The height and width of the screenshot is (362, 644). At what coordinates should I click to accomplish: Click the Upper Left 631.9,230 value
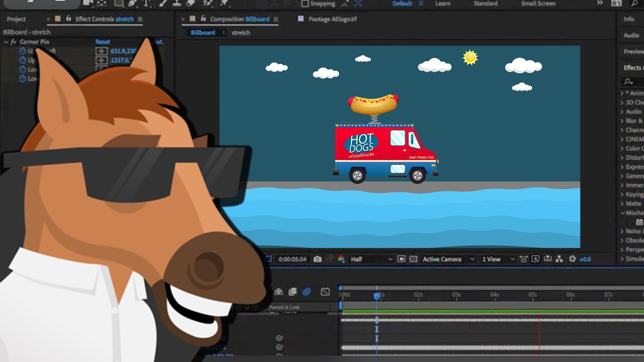[x=123, y=51]
